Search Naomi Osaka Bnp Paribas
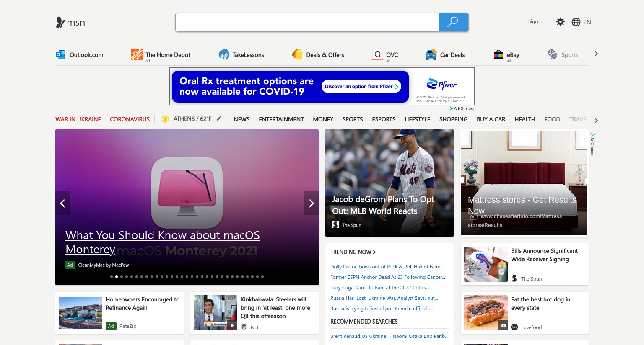 (x=421, y=336)
